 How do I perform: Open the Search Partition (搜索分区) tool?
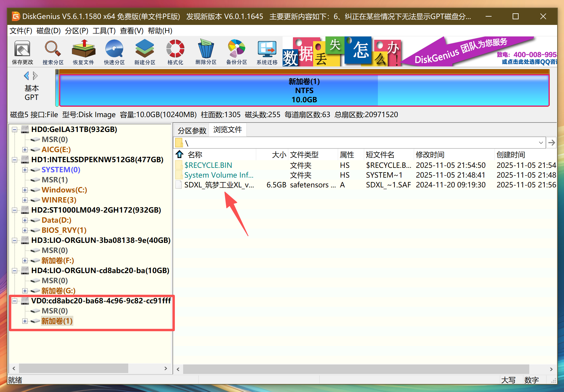[53, 52]
